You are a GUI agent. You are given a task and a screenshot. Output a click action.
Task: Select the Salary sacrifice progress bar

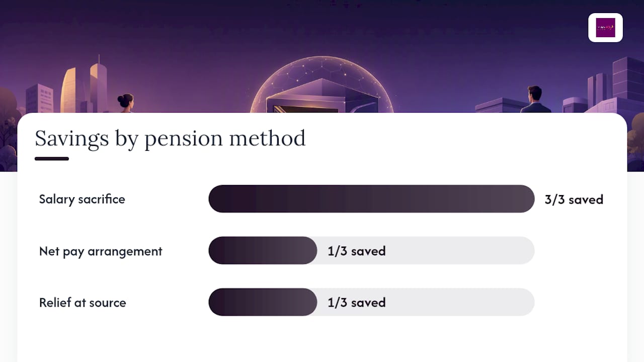pyautogui.click(x=371, y=199)
